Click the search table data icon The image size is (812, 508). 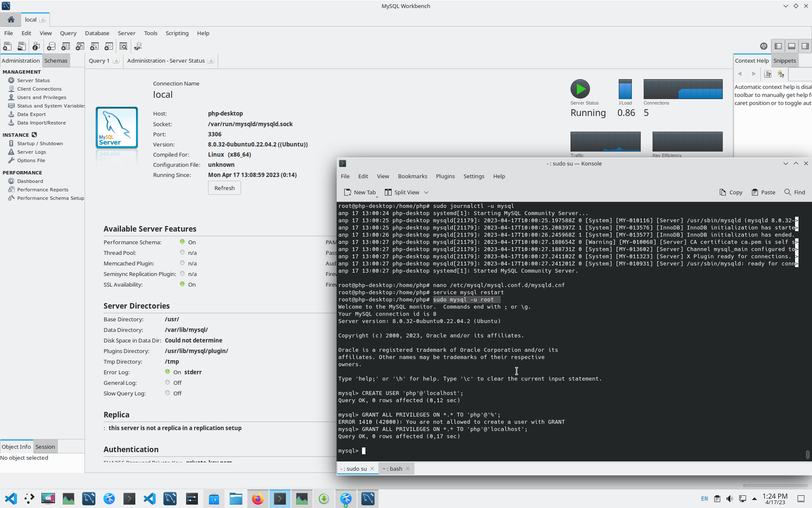123,47
